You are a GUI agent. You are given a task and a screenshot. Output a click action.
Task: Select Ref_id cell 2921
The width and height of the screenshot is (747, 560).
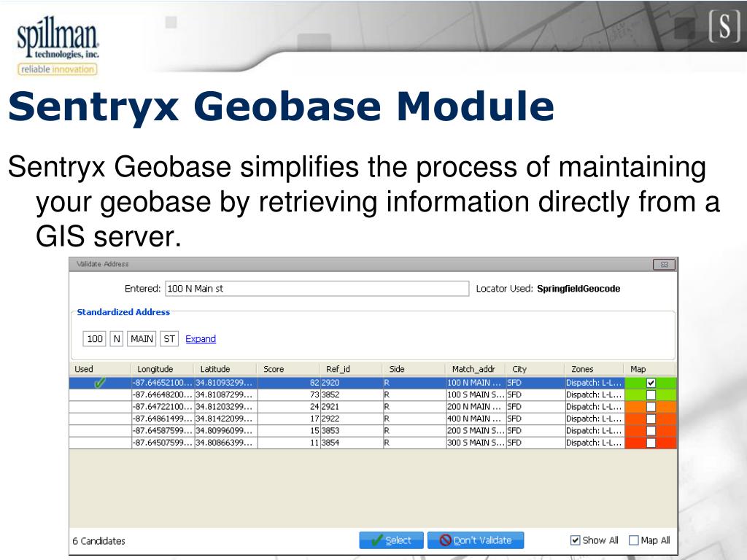[351, 407]
